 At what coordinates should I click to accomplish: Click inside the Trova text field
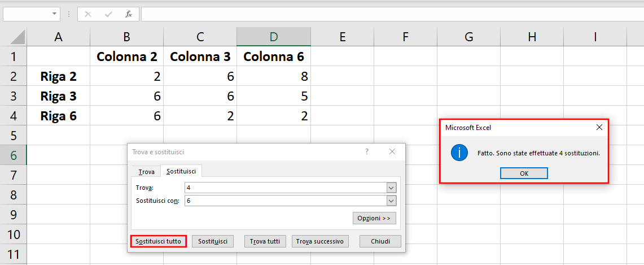tap(286, 188)
